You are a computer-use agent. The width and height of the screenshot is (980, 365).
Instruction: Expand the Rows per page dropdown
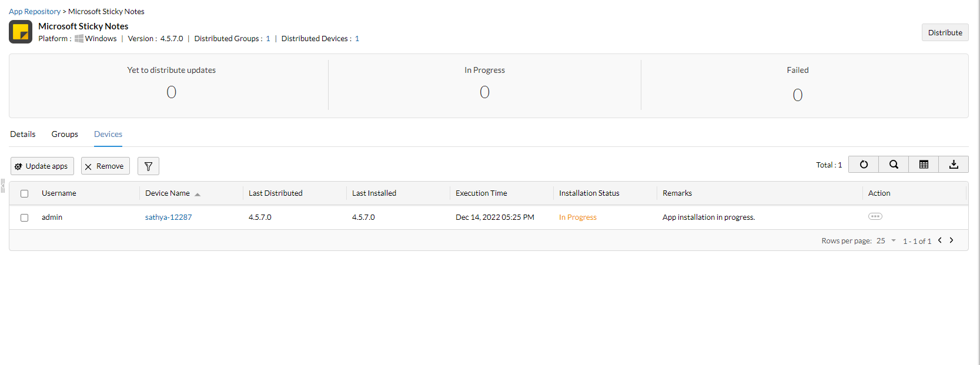(x=886, y=240)
